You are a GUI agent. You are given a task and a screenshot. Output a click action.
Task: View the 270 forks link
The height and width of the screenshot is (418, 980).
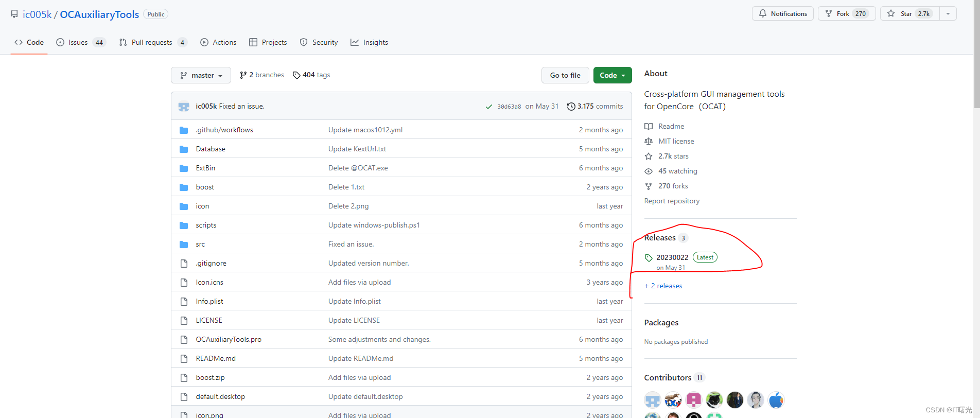[x=666, y=186]
